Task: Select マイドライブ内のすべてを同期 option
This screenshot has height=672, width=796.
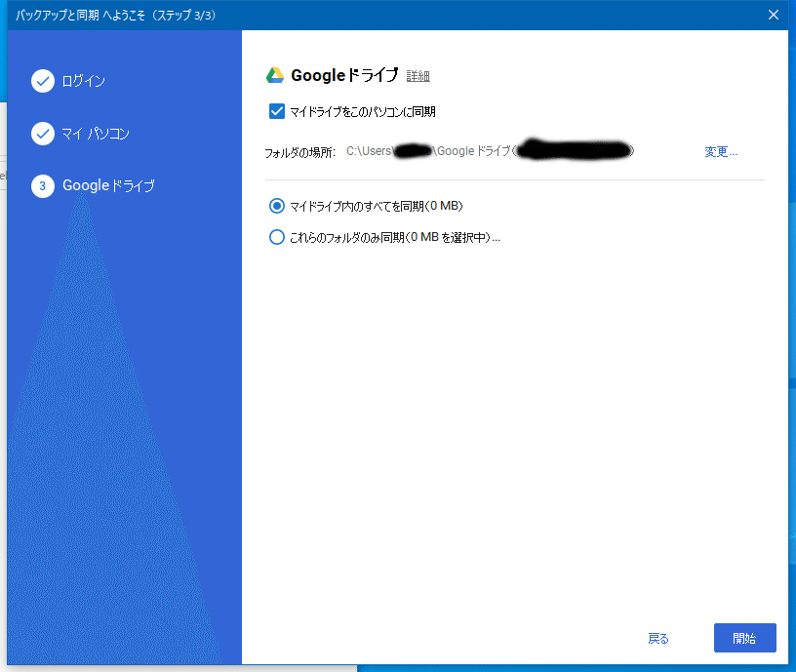Action: (x=276, y=206)
